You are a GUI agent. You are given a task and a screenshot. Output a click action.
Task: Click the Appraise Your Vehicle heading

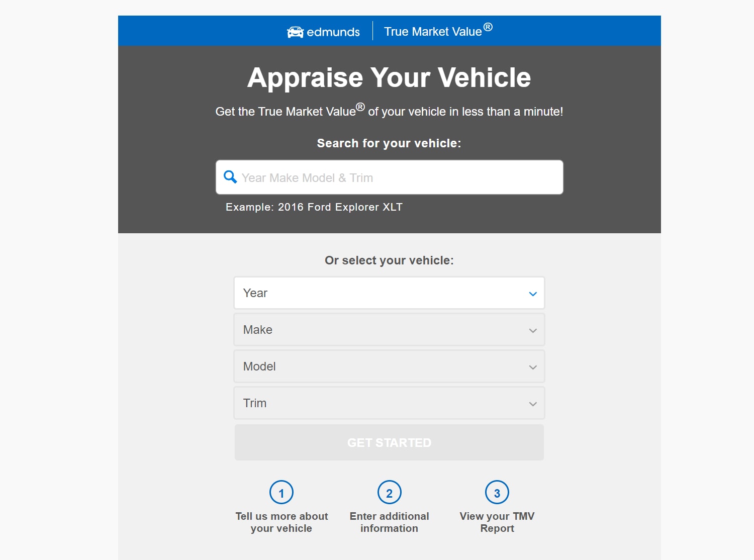click(389, 77)
